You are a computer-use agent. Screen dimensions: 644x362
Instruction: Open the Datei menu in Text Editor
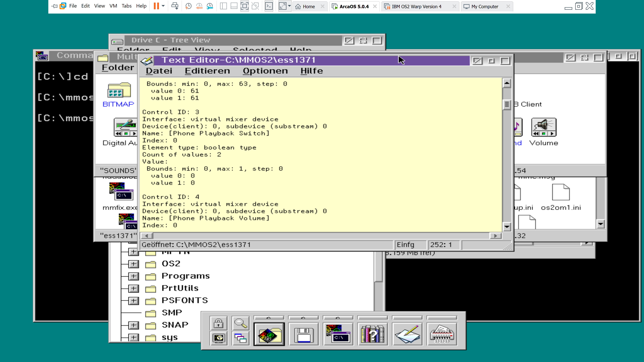point(159,71)
